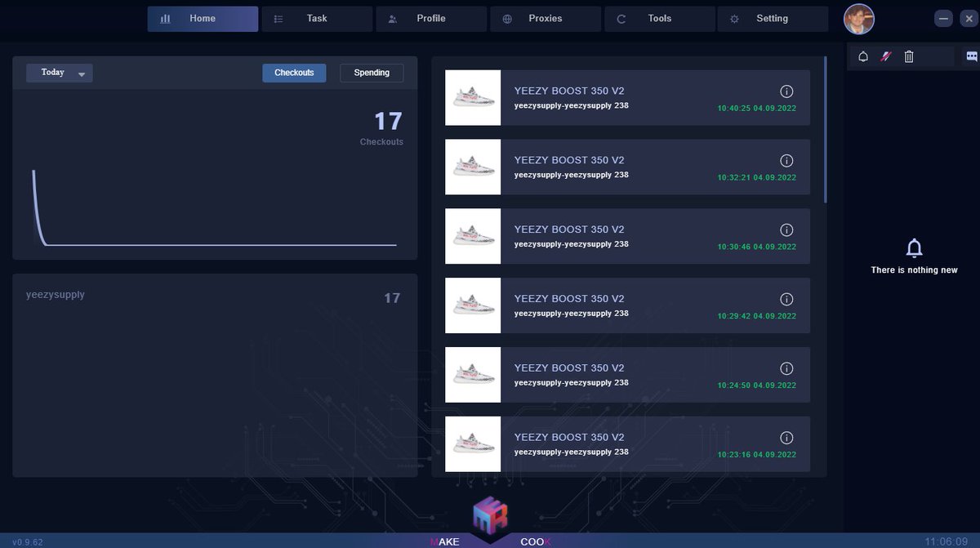
Task: Minimize the bot window
Action: click(x=943, y=18)
